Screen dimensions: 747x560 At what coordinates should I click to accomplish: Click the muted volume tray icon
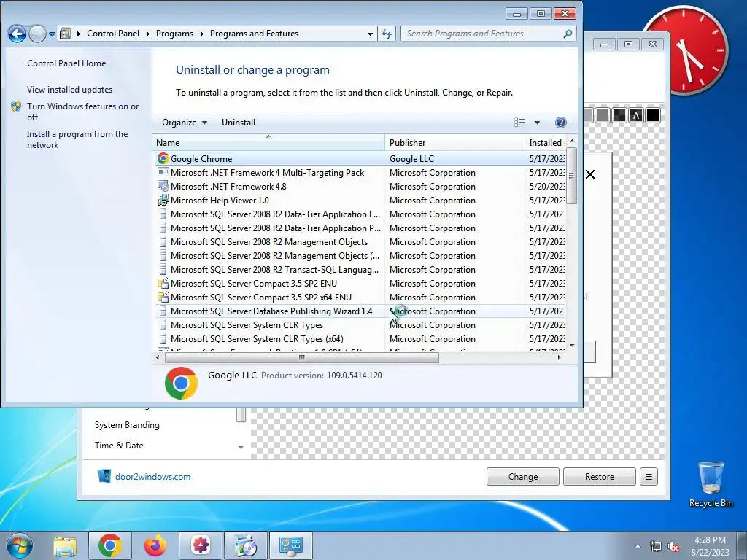673,547
